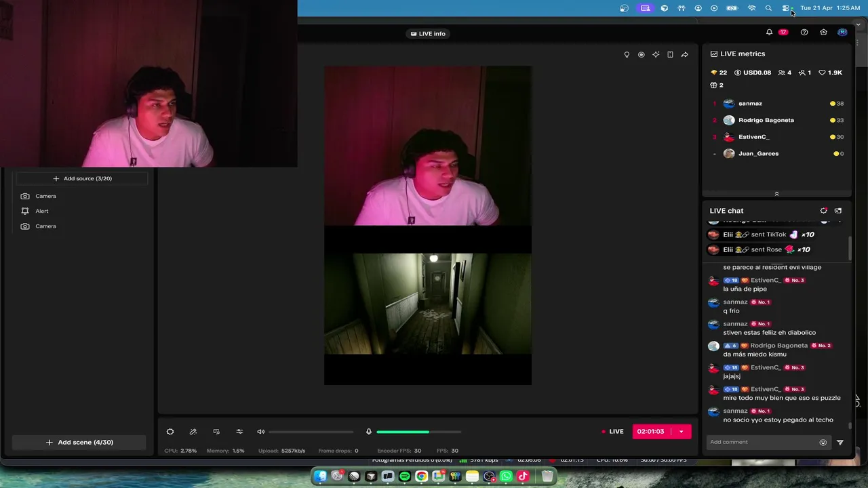Open Spotlight search in menu bar
Screen dimensions: 868x488
click(768, 8)
